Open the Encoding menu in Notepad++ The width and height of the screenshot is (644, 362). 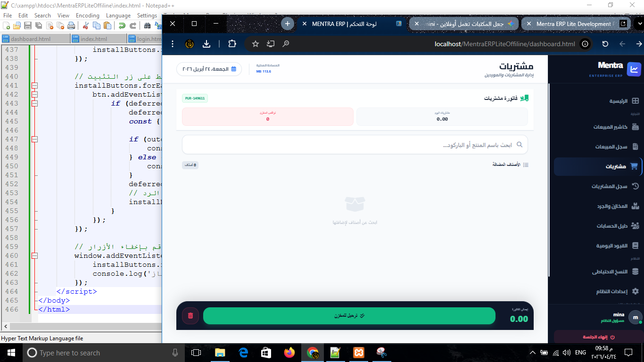click(88, 15)
